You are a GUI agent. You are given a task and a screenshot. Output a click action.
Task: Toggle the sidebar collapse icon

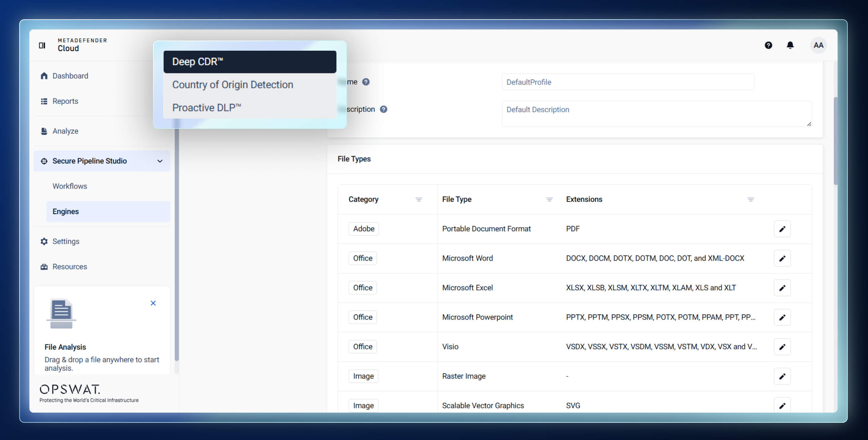click(42, 45)
